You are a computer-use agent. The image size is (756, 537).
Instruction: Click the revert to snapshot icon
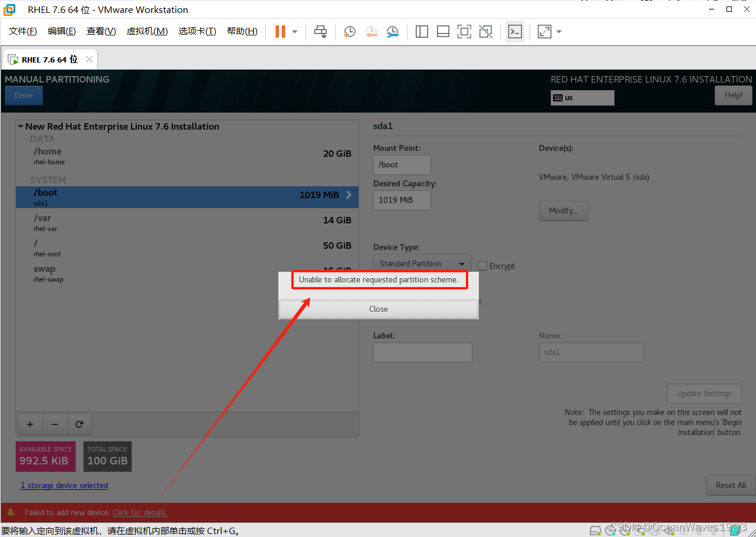point(371,32)
